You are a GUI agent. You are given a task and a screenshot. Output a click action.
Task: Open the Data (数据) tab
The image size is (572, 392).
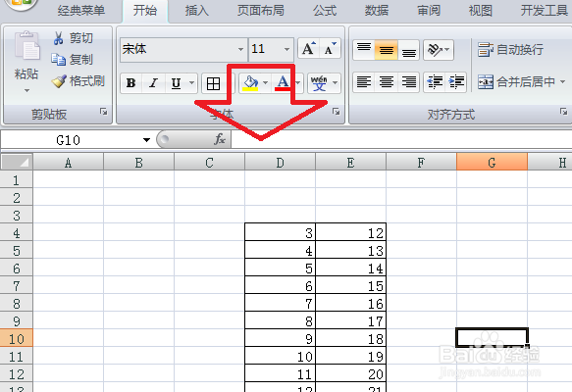(377, 10)
